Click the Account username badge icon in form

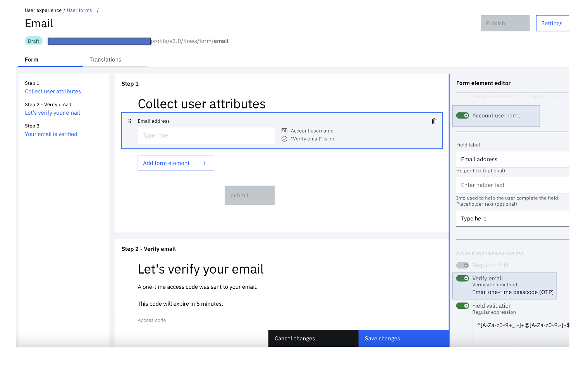tap(284, 131)
